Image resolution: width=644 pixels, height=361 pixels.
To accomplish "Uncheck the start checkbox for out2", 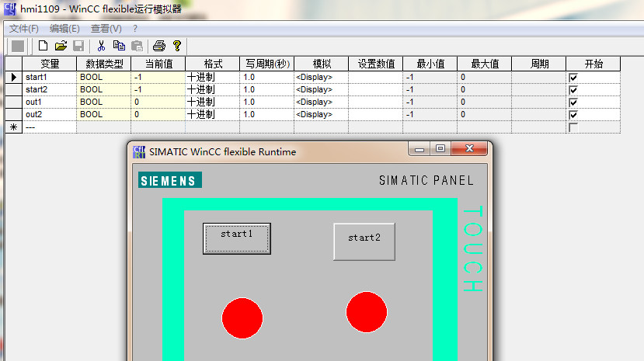I will pos(573,115).
